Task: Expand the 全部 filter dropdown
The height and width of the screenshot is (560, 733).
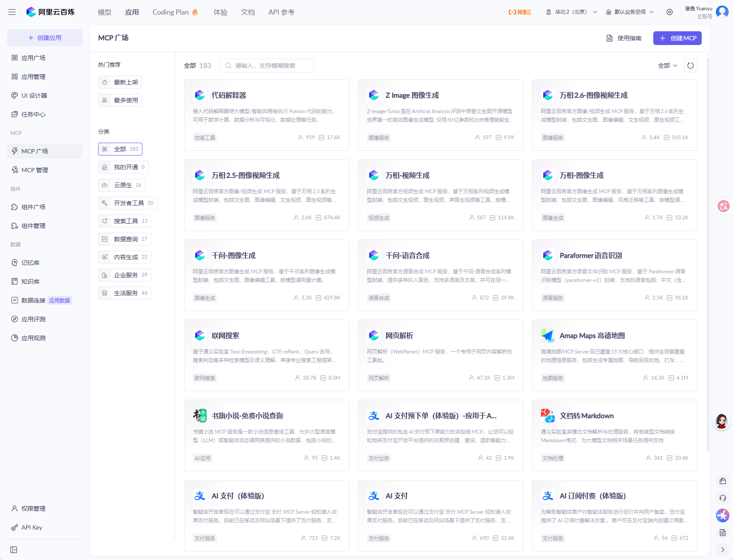Action: pyautogui.click(x=667, y=66)
